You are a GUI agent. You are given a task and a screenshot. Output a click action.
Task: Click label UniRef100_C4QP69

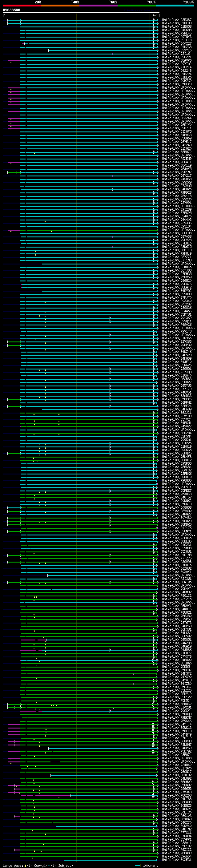coord(176,748)
